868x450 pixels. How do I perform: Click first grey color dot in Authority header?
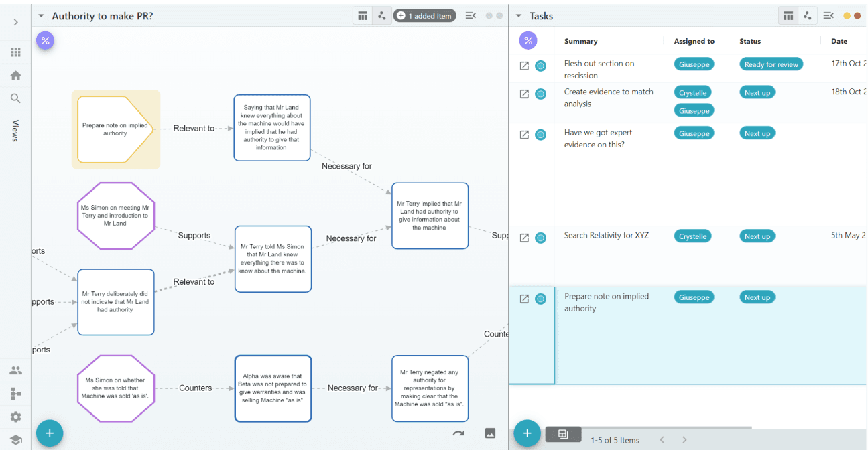pos(489,16)
